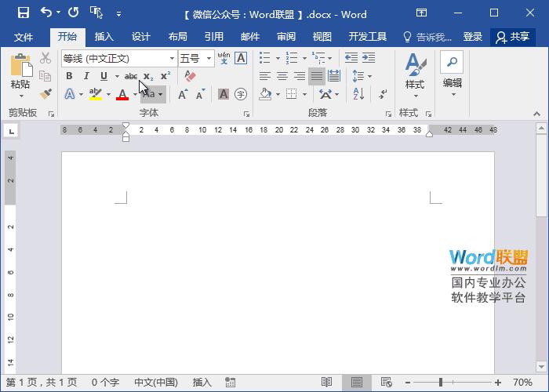Open the 样式 styles gallery button
Viewport: 549px width, 392px height.
tap(415, 76)
